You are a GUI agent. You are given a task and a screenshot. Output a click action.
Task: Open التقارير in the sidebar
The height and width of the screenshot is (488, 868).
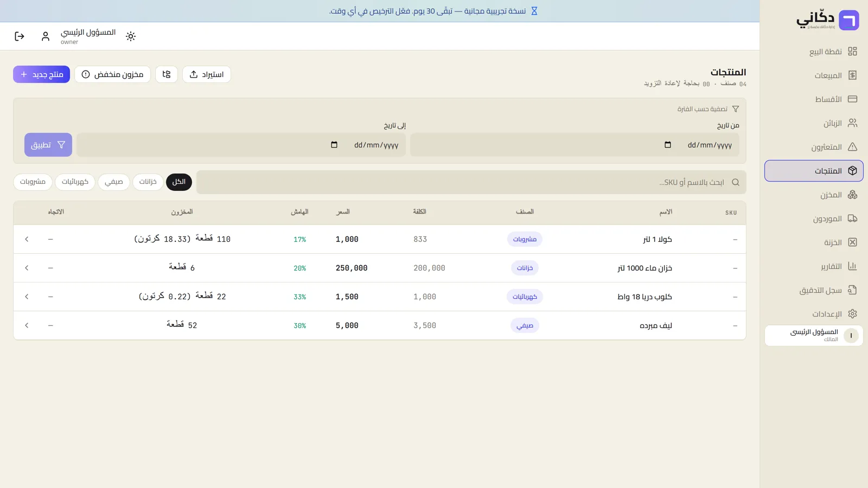point(814,266)
